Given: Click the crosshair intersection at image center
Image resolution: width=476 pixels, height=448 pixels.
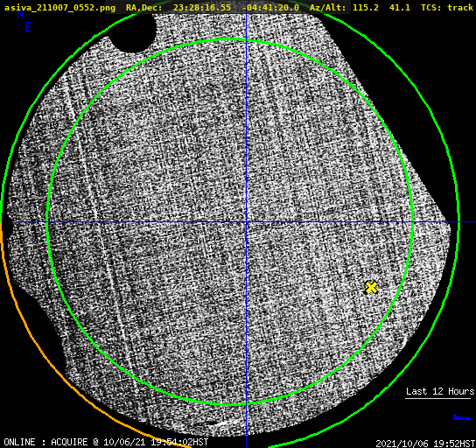Looking at the screenshot, I should tap(246, 222).
